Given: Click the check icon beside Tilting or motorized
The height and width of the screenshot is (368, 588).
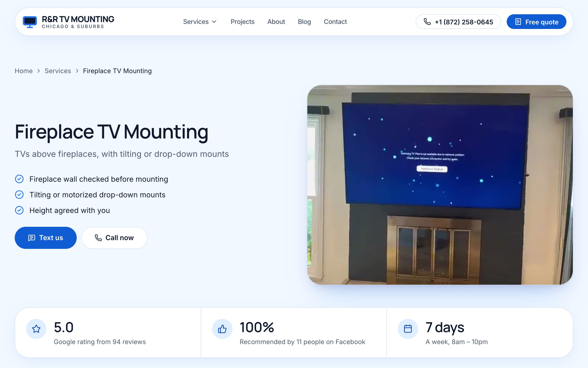Looking at the screenshot, I should (x=19, y=195).
